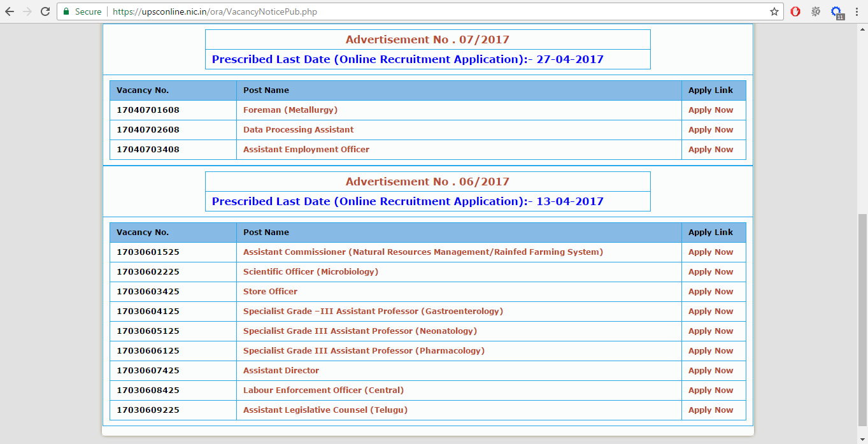Screen dimensions: 868x444
Task: Open the Assistant Employment Officer post
Action: 306,149
